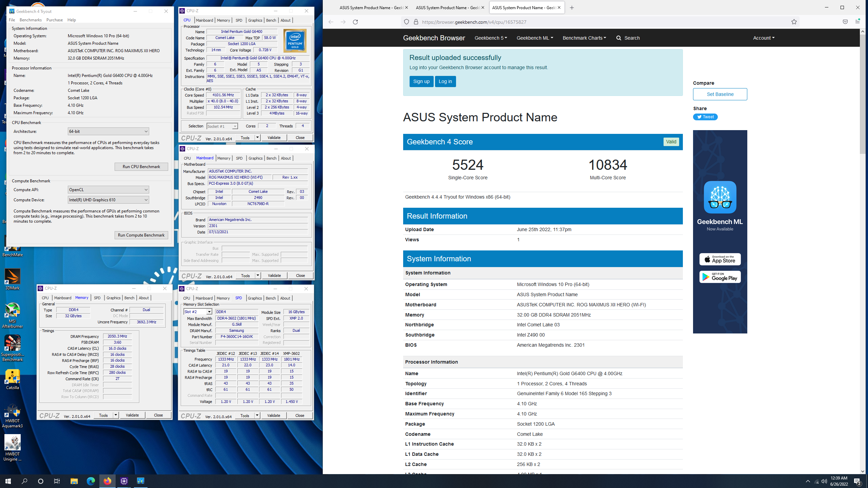
Task: Switch to About tab in CPU-Z SPD window
Action: pyautogui.click(x=285, y=298)
